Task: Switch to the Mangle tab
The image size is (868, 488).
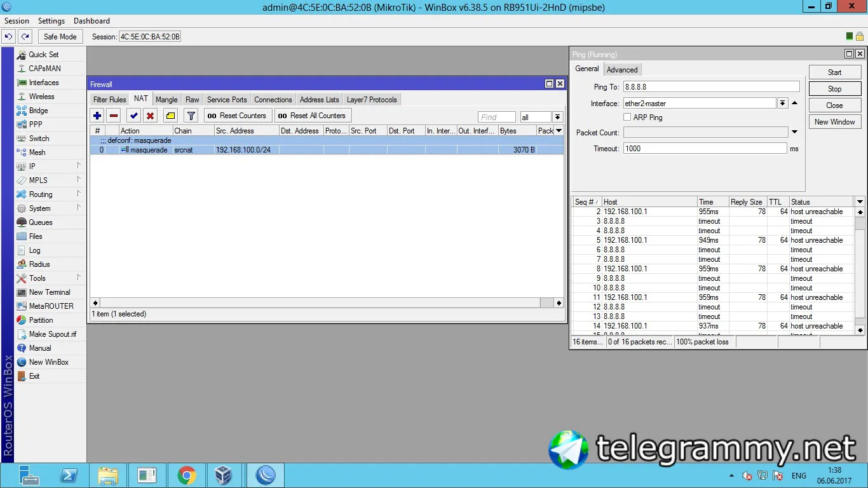Action: point(166,100)
